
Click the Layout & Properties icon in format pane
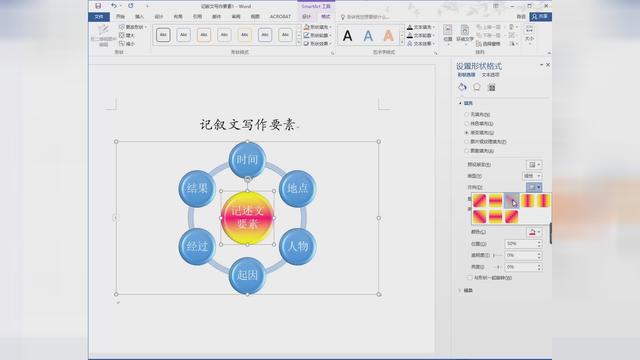(x=491, y=87)
